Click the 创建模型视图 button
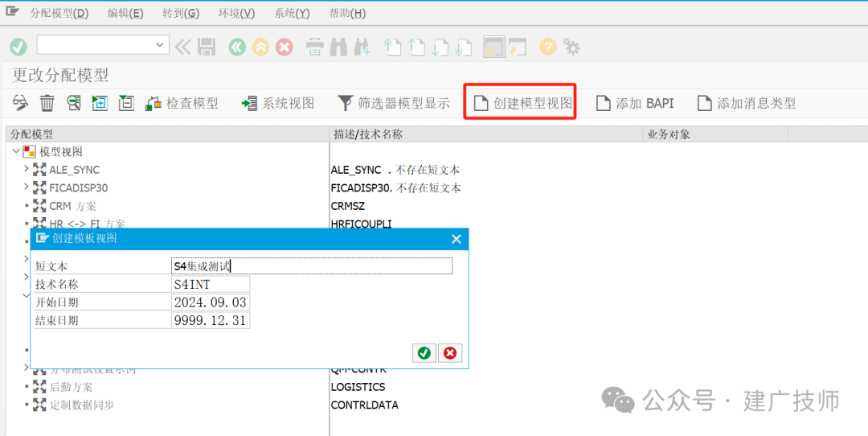Screen dimensions: 868x436 tap(523, 103)
